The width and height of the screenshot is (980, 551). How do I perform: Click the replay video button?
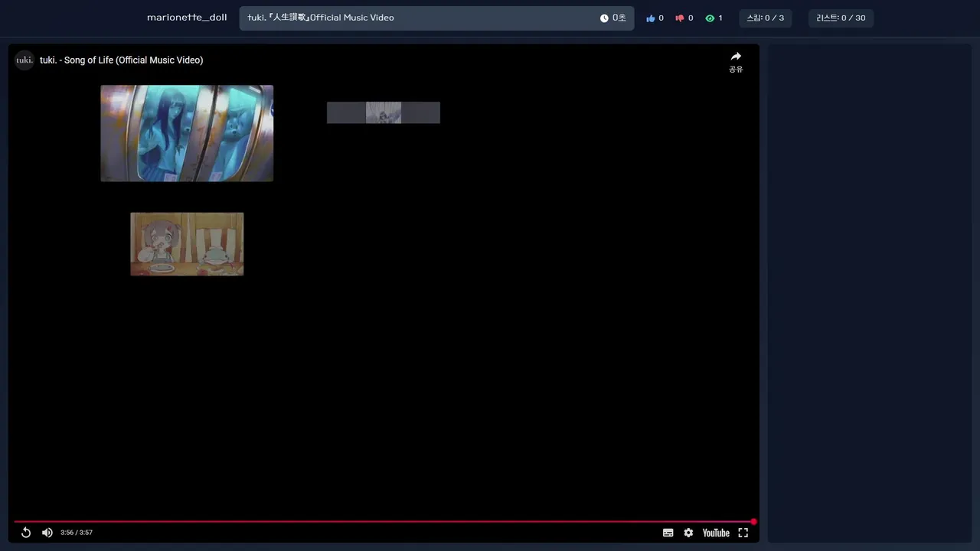pos(25,533)
